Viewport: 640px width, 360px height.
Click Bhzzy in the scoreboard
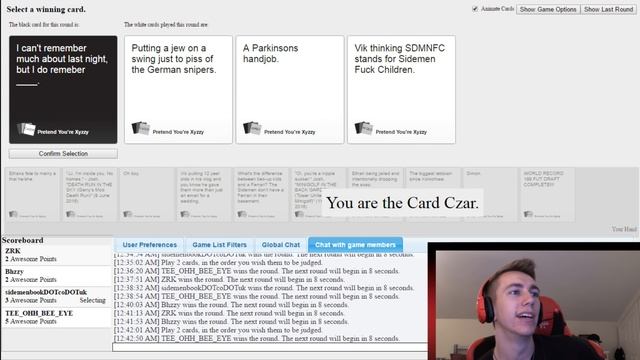(14, 272)
